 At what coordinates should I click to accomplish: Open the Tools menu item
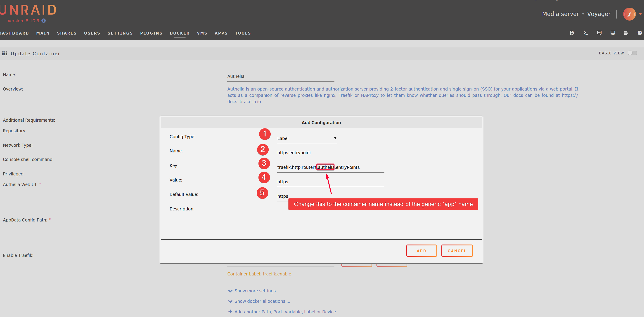tap(243, 33)
